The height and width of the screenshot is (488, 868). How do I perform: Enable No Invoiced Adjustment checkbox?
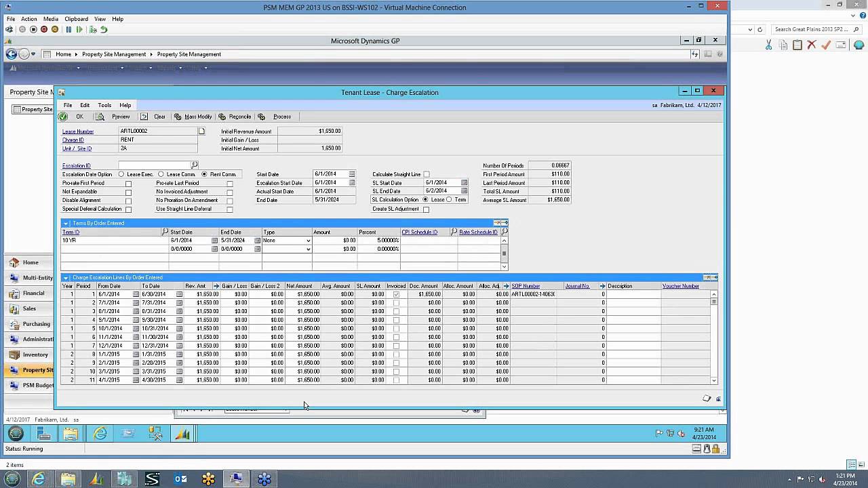point(230,192)
